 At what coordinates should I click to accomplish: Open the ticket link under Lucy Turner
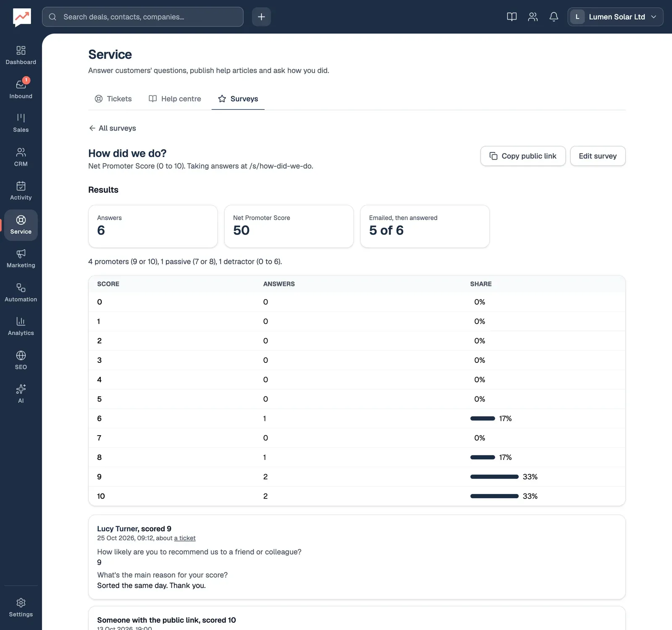pyautogui.click(x=185, y=538)
